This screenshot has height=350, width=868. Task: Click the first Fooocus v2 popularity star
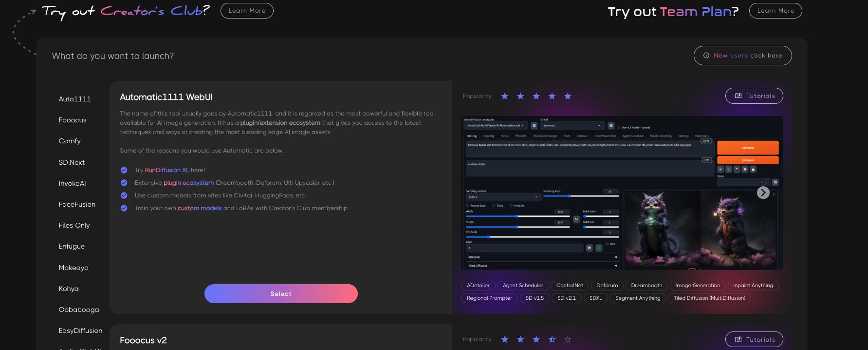tap(505, 339)
